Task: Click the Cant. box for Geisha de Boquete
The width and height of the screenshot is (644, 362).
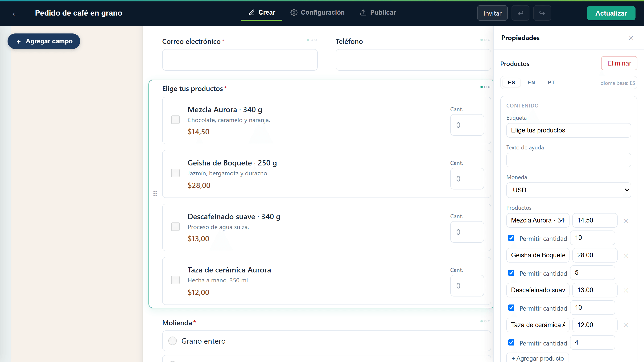Action: tap(467, 178)
